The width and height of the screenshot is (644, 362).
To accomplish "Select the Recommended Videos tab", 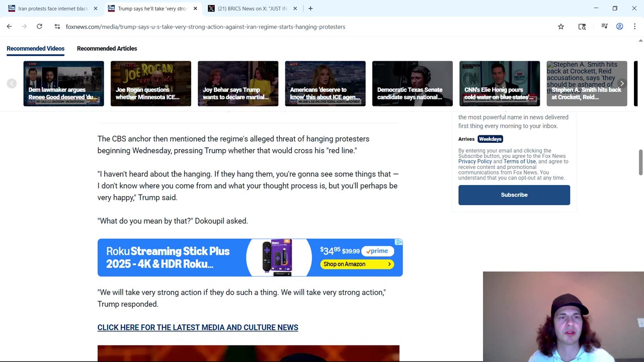I will 35,49.
